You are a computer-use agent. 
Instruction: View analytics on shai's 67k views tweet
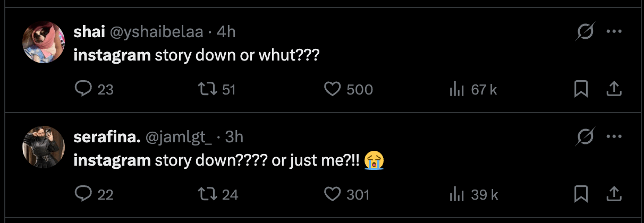coord(457,89)
